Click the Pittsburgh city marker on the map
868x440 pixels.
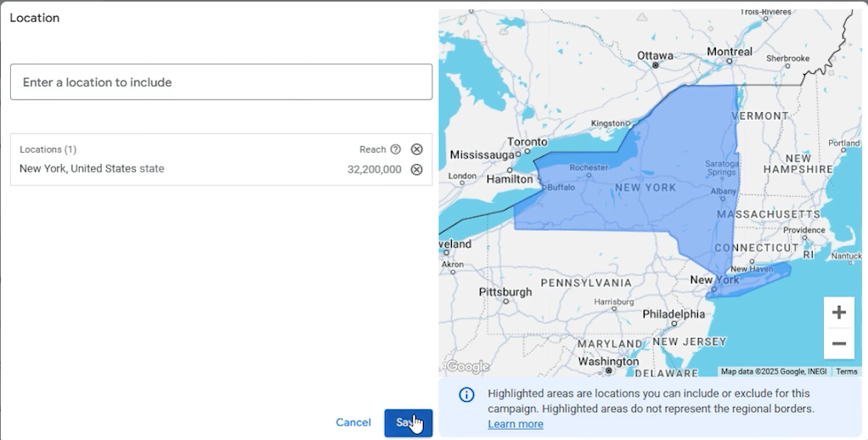coord(506,302)
